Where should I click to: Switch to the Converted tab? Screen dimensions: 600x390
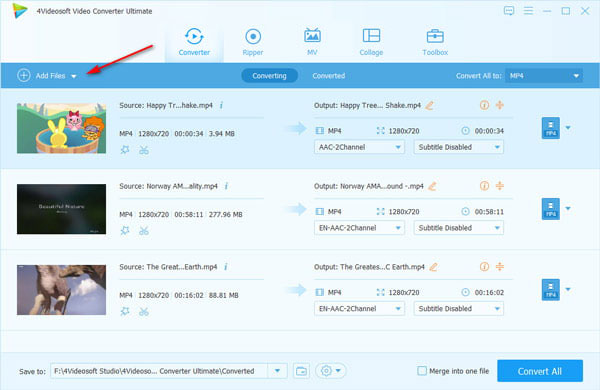[x=328, y=76]
